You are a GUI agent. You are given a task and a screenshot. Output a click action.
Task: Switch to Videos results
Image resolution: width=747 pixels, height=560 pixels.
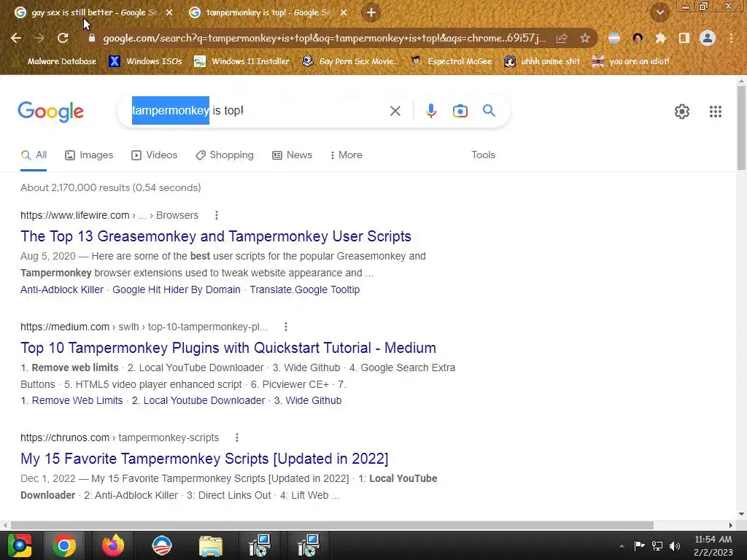(155, 155)
